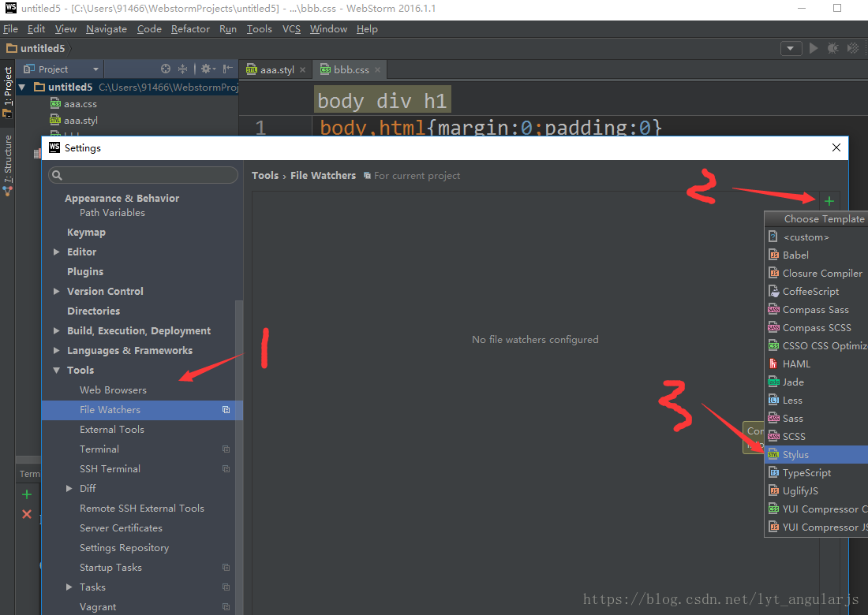Click the Debug bug icon
The image size is (868, 615).
pyautogui.click(x=832, y=49)
